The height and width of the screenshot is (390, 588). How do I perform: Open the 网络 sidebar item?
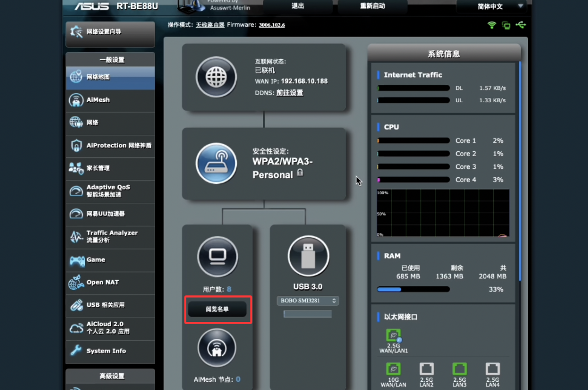(x=110, y=123)
